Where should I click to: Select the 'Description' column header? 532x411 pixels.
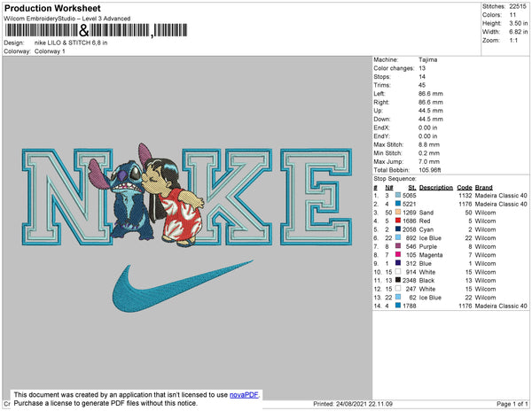tap(436, 188)
